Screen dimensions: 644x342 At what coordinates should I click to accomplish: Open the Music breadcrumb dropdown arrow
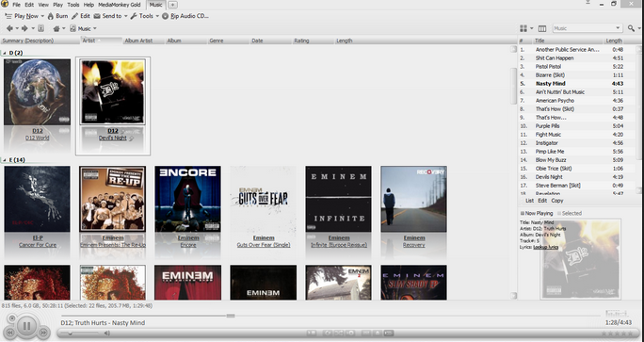tap(95, 29)
